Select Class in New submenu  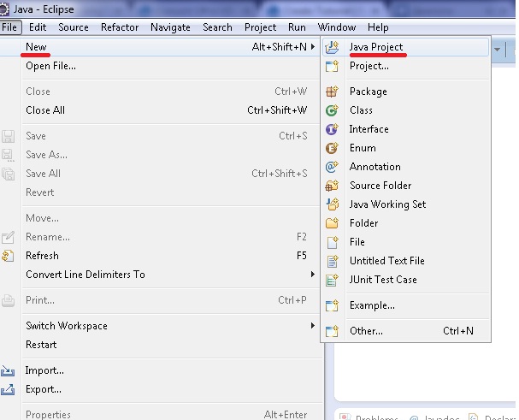(406, 110)
